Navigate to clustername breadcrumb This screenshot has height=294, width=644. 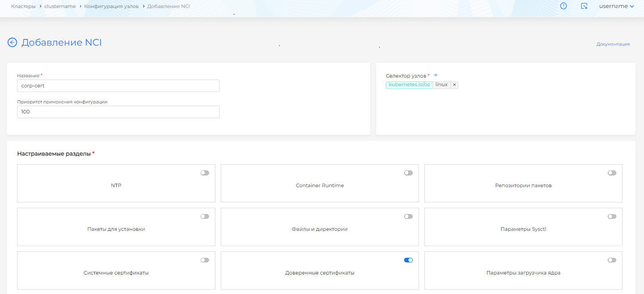point(60,6)
